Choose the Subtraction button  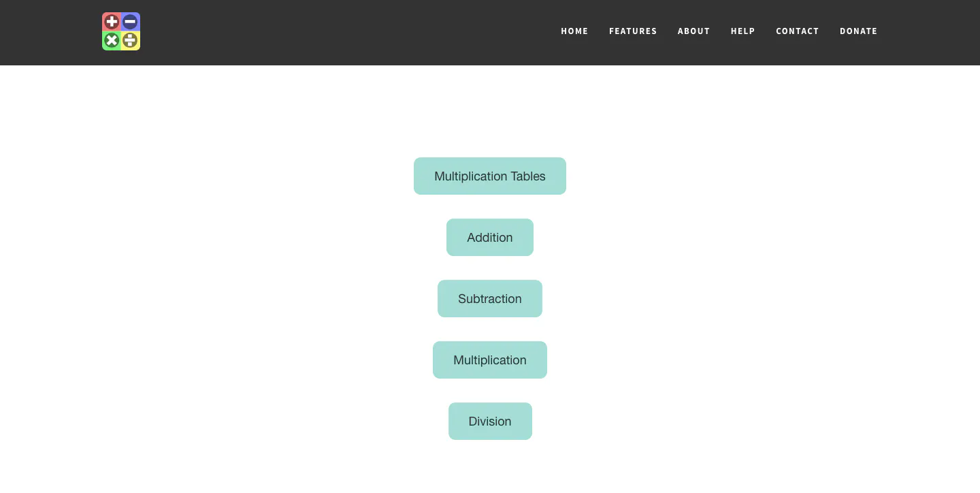coord(490,299)
